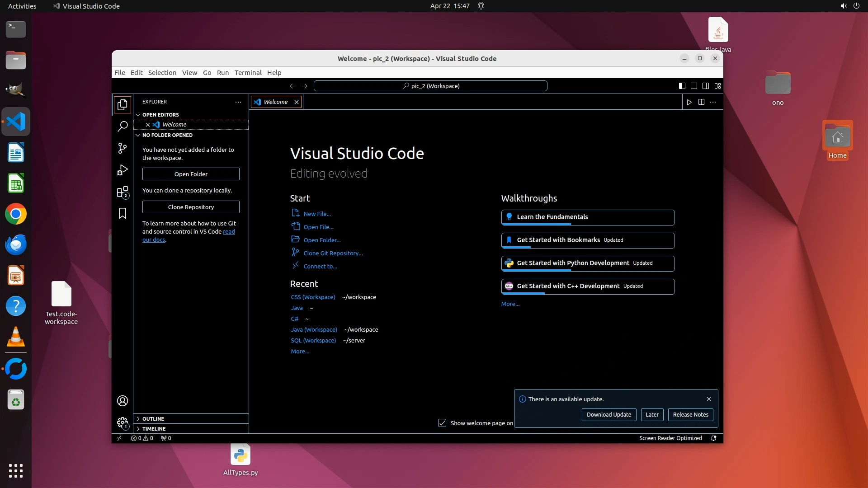Screen dimensions: 868x488
Task: Open the Accounts icon
Action: 123,401
